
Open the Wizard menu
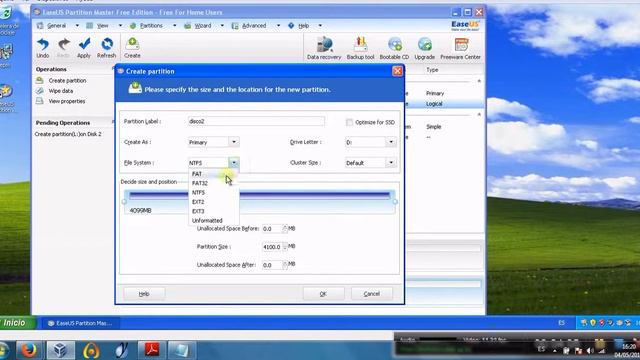click(x=203, y=25)
